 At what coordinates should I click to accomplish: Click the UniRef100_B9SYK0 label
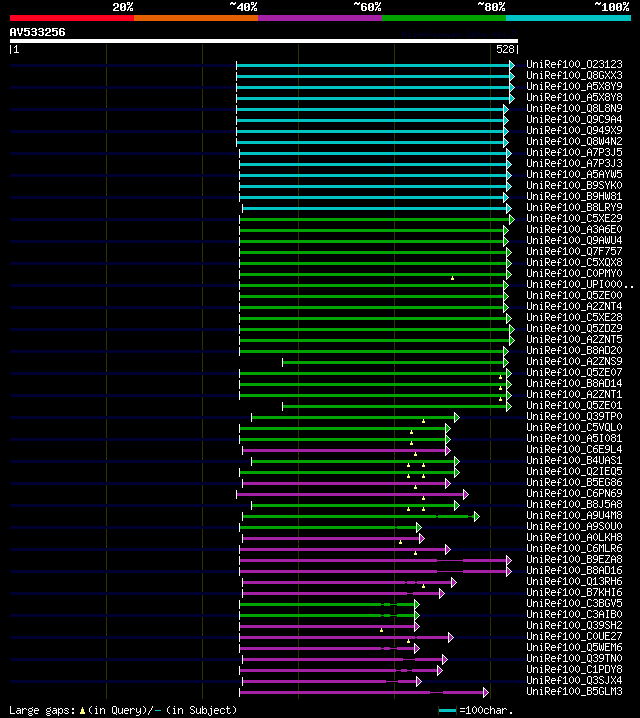pyautogui.click(x=574, y=185)
